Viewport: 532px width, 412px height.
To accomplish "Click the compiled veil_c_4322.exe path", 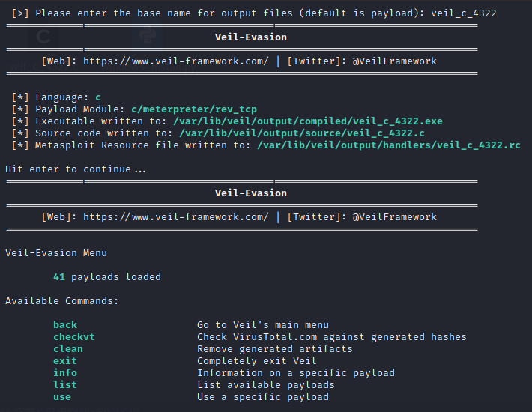I will pyautogui.click(x=308, y=121).
